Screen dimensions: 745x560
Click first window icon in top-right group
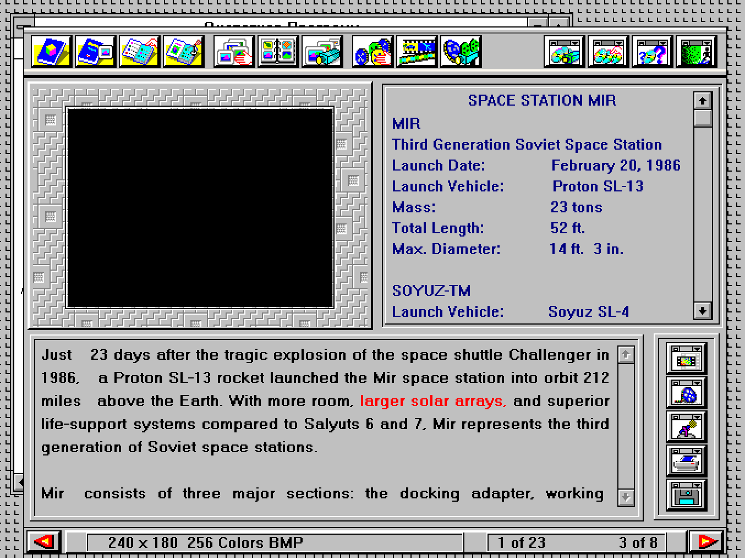tap(564, 52)
